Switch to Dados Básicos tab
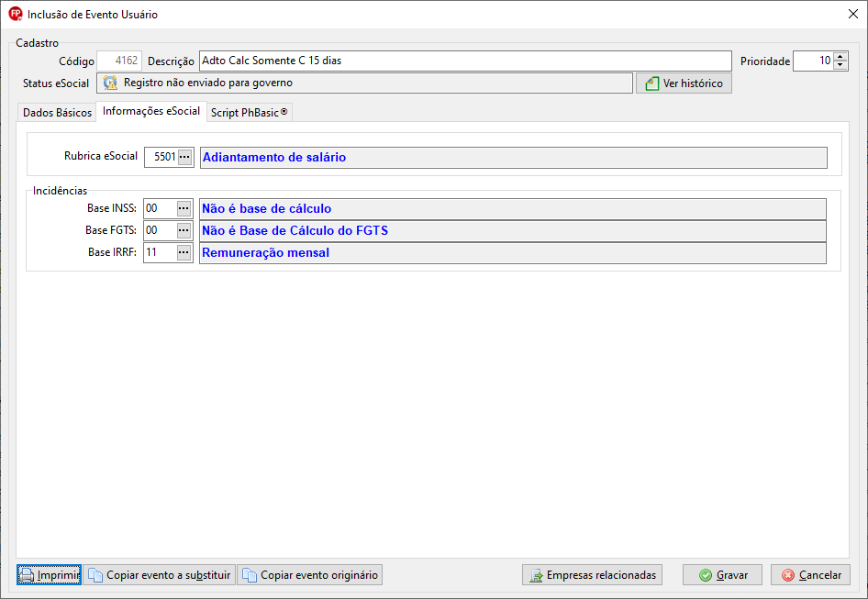 pos(57,113)
